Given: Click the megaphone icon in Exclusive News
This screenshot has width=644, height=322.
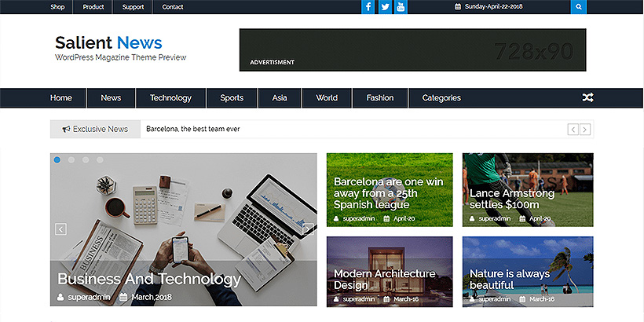Looking at the screenshot, I should click(66, 130).
